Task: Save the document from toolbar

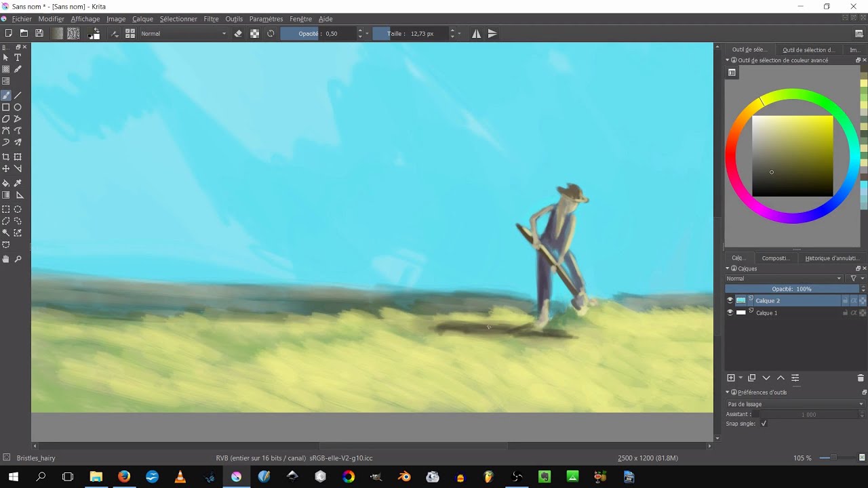Action: (x=39, y=33)
